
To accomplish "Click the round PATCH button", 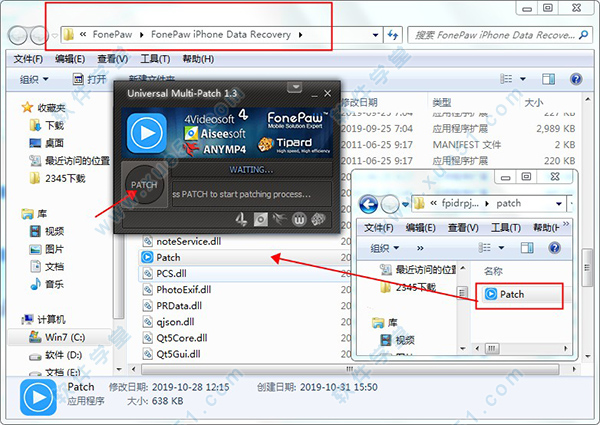I will 144,185.
